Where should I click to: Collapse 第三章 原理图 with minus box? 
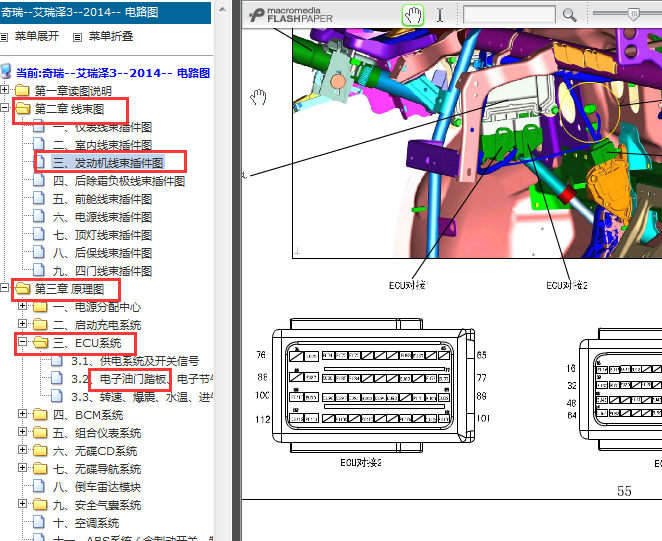[x=5, y=288]
